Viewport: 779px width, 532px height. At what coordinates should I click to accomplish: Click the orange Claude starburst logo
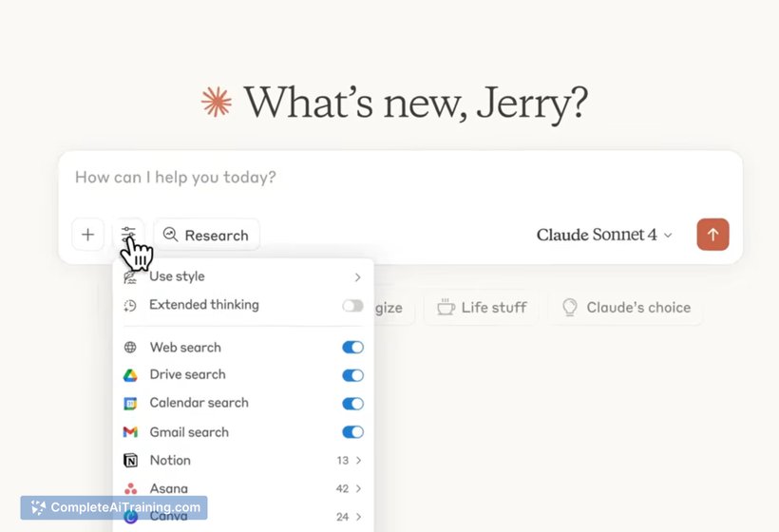tap(217, 102)
